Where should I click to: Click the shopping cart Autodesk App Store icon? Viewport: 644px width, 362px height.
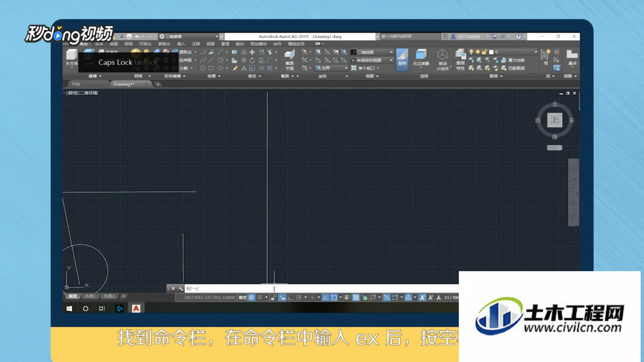pyautogui.click(x=494, y=37)
